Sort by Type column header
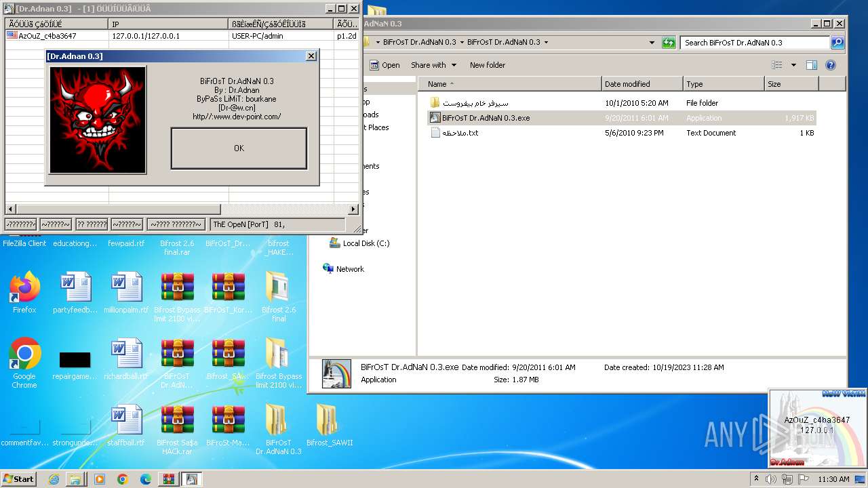Viewport: 868px width, 488px height. tap(724, 84)
